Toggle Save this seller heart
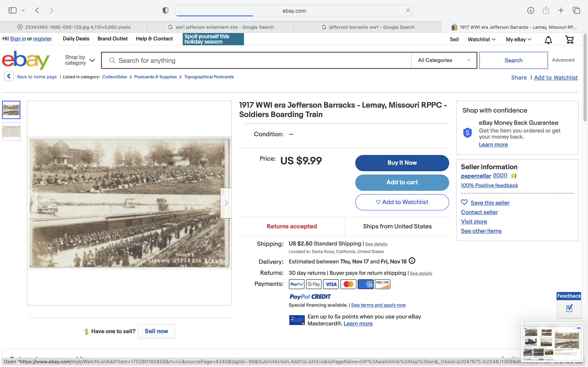The image size is (588, 367). (464, 202)
